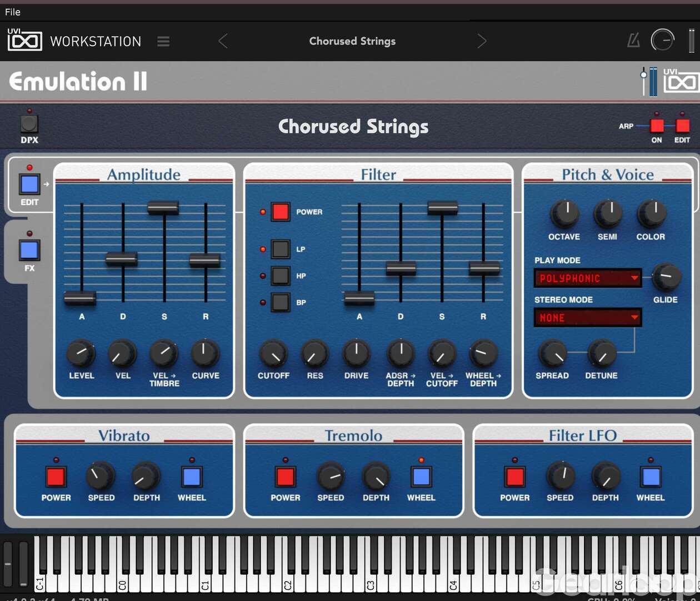Click the master volume knob in header
Image resolution: width=700 pixels, height=601 pixels.
click(x=662, y=41)
